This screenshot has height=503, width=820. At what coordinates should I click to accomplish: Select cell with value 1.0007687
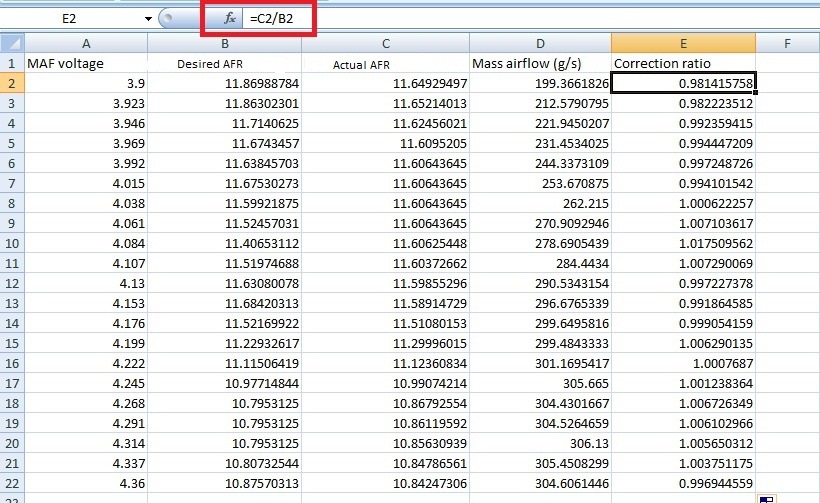683,363
